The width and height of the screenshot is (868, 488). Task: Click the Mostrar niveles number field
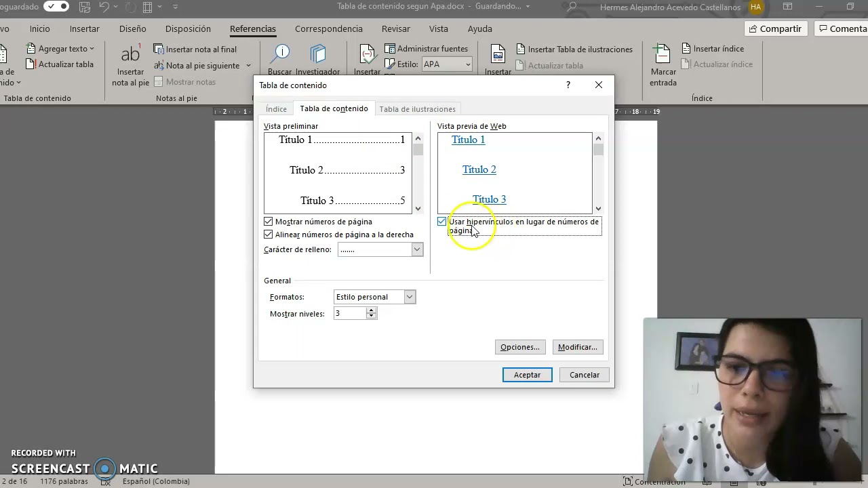tap(350, 313)
